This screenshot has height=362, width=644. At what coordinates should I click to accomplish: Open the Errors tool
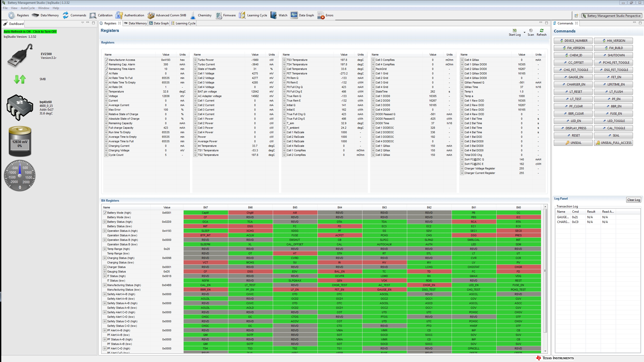[x=325, y=15]
